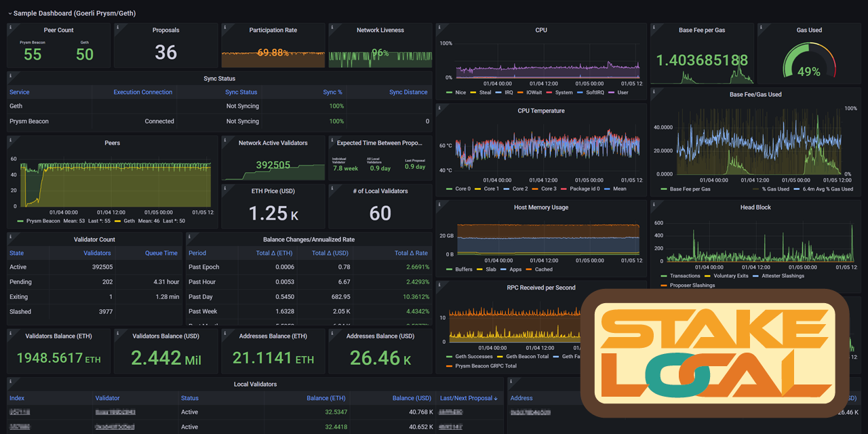Sort Sync Status table by Sync % header
Viewport: 868px width, 434px height.
[332, 92]
